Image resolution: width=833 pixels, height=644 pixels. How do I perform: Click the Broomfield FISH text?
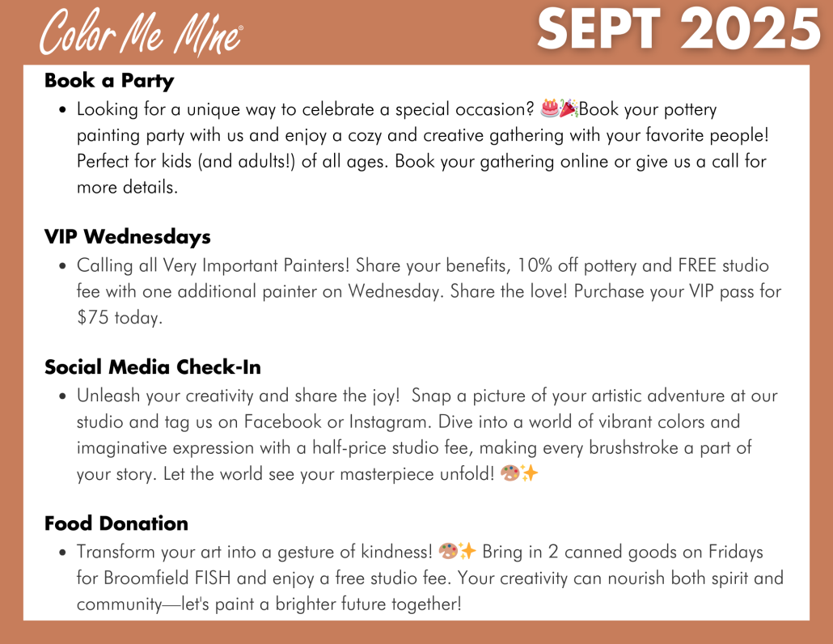tap(167, 578)
